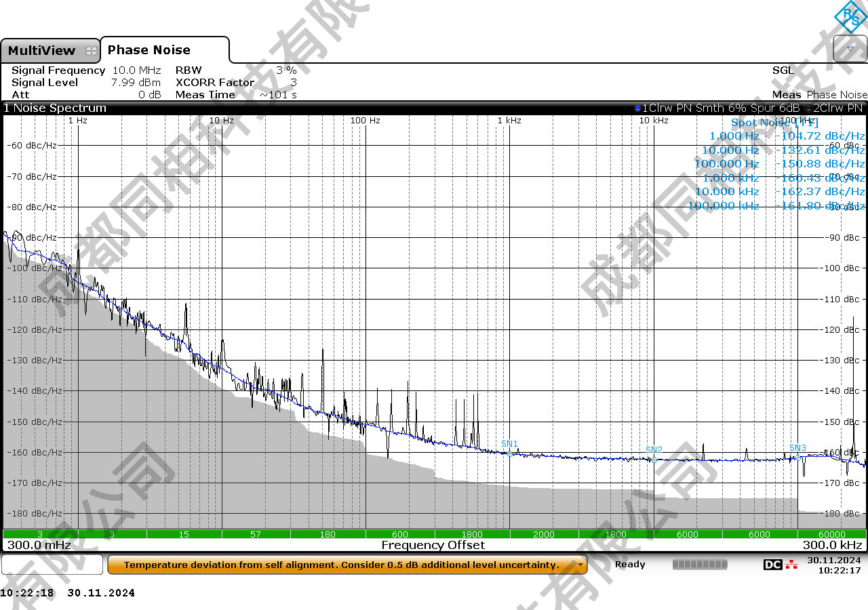Viewport: 868px width, 610px height.
Task: Click the empty status input field
Action: 52,565
